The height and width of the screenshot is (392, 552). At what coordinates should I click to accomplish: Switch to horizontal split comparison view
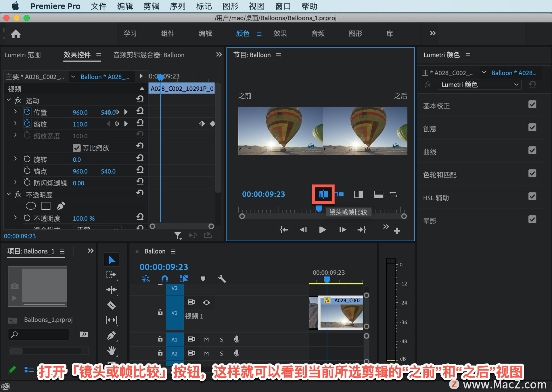click(379, 194)
